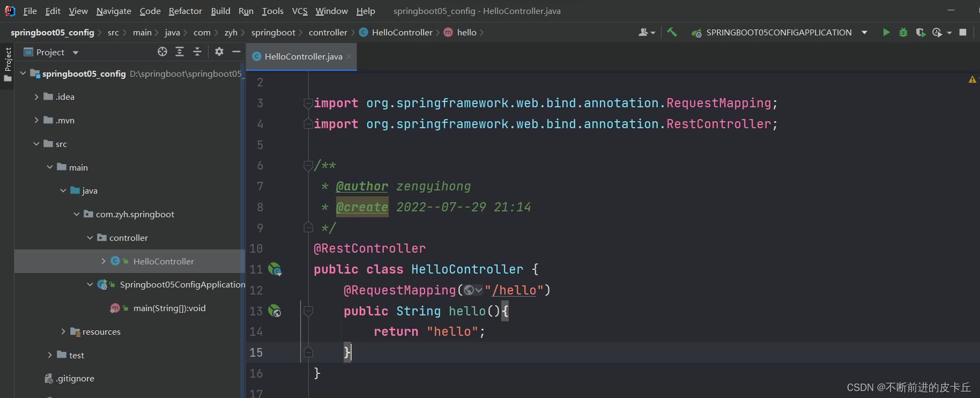The width and height of the screenshot is (980, 398).
Task: Open the Window menu
Action: pyautogui.click(x=331, y=11)
